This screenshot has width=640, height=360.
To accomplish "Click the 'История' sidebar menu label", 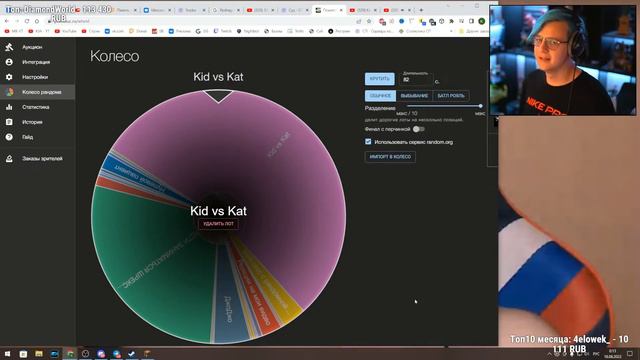I will (x=32, y=122).
